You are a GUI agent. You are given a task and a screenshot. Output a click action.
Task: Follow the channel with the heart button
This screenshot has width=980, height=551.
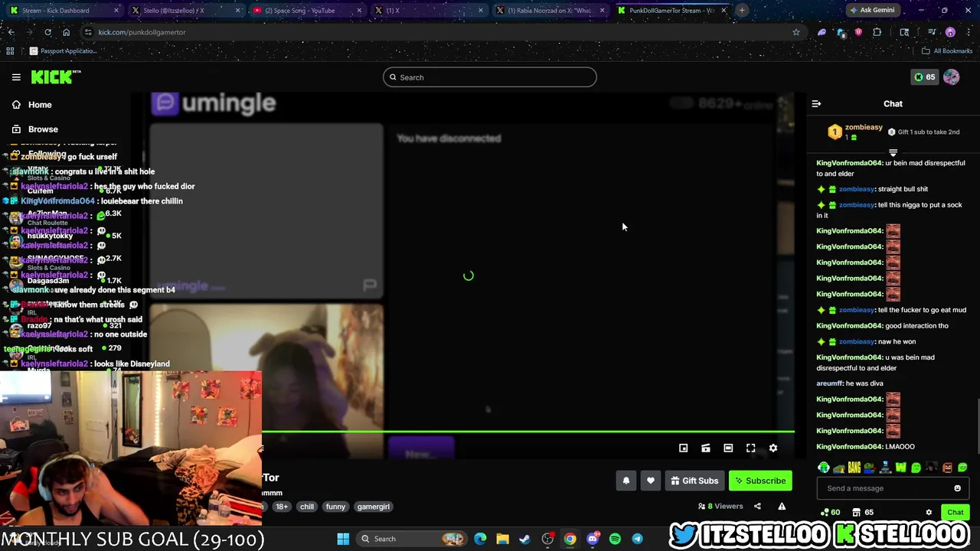coord(651,481)
